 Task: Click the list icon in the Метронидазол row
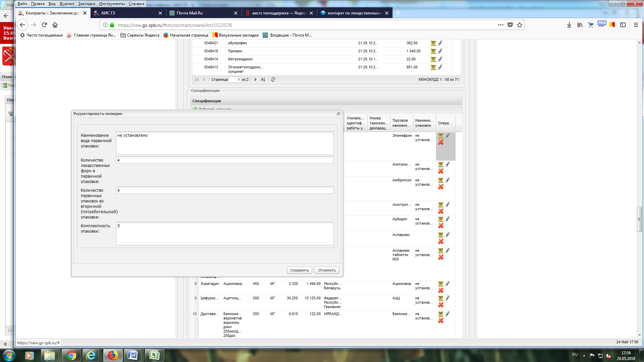(433, 59)
